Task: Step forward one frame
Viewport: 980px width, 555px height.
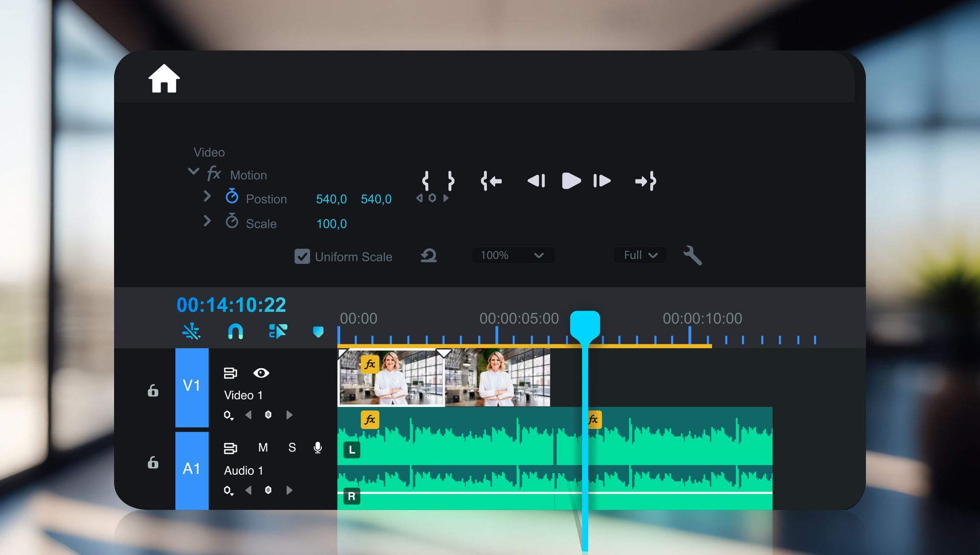Action: point(602,181)
